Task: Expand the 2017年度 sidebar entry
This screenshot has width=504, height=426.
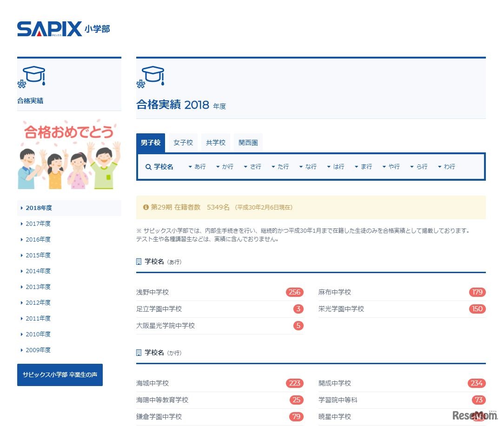Action: [x=38, y=223]
